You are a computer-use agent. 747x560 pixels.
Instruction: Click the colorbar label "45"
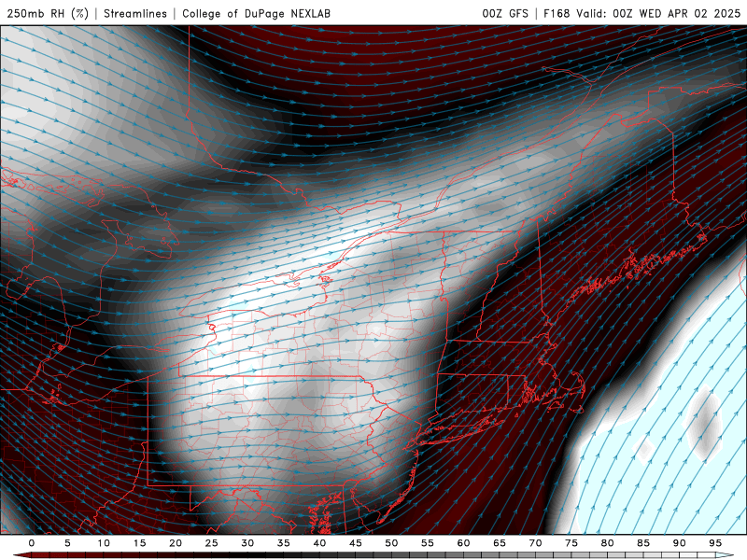356,543
